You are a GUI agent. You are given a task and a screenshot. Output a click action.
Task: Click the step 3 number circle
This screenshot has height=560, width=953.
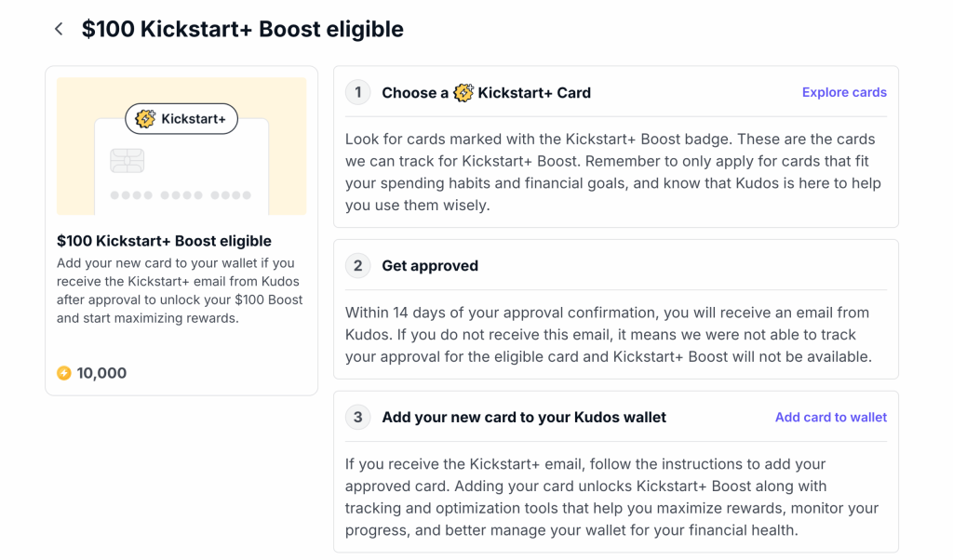click(358, 417)
